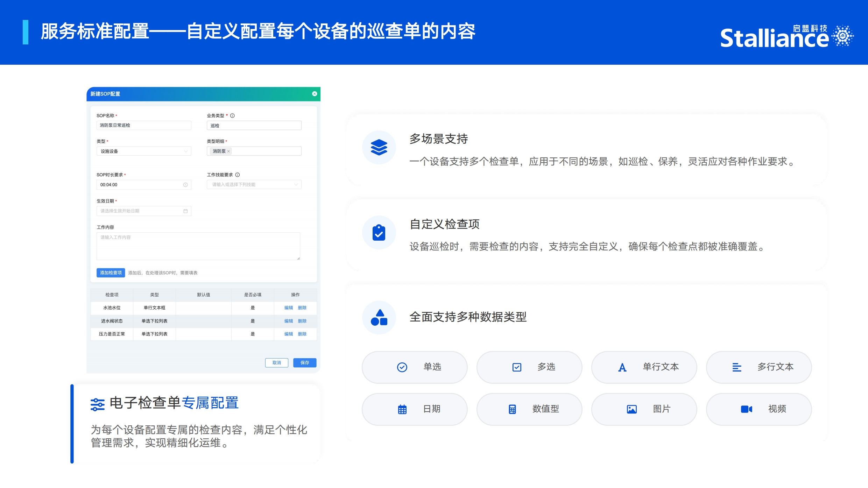
Task: Click the layers icon beside 多场景支持
Action: pyautogui.click(x=379, y=147)
